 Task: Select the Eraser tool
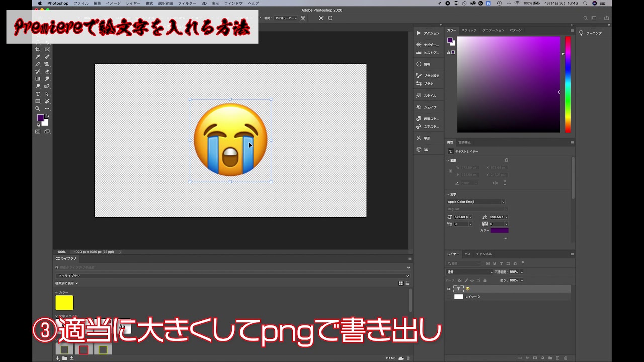pos(47,72)
